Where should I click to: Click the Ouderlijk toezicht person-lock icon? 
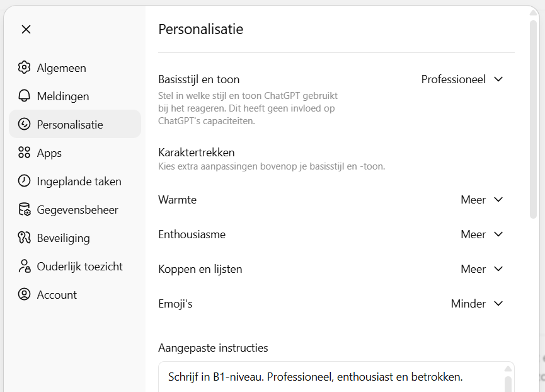pos(24,266)
